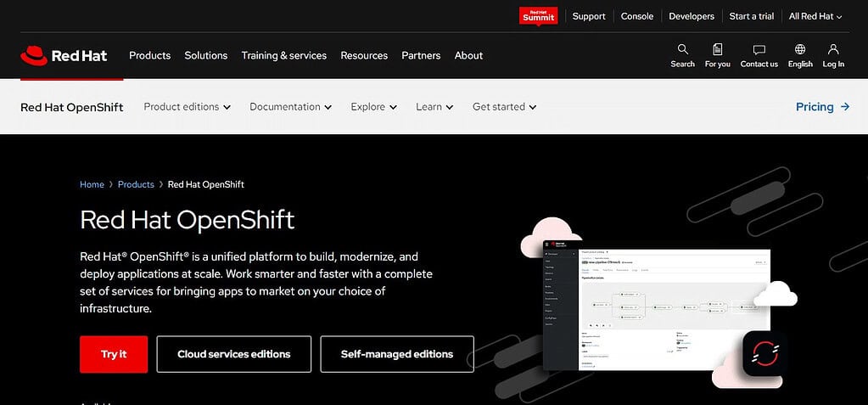
Task: Click the OpenShift console screenshot thumbnail
Action: [x=657, y=306]
